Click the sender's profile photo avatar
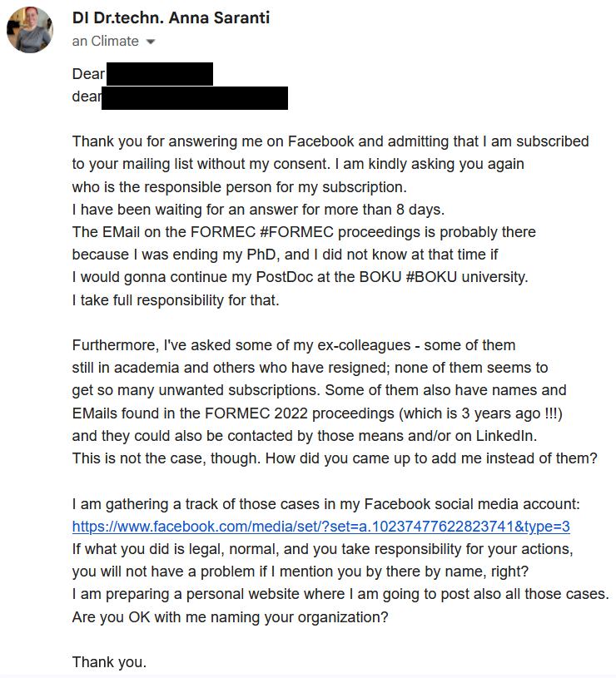 pyautogui.click(x=30, y=30)
